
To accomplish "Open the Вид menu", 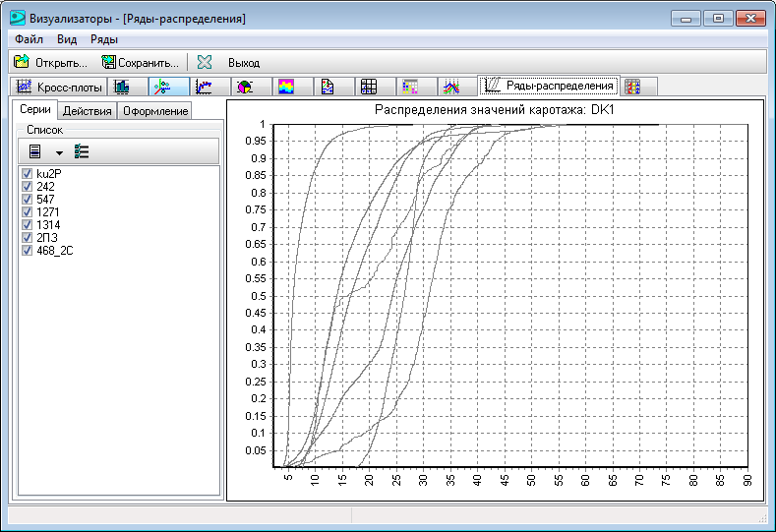I will pos(67,39).
